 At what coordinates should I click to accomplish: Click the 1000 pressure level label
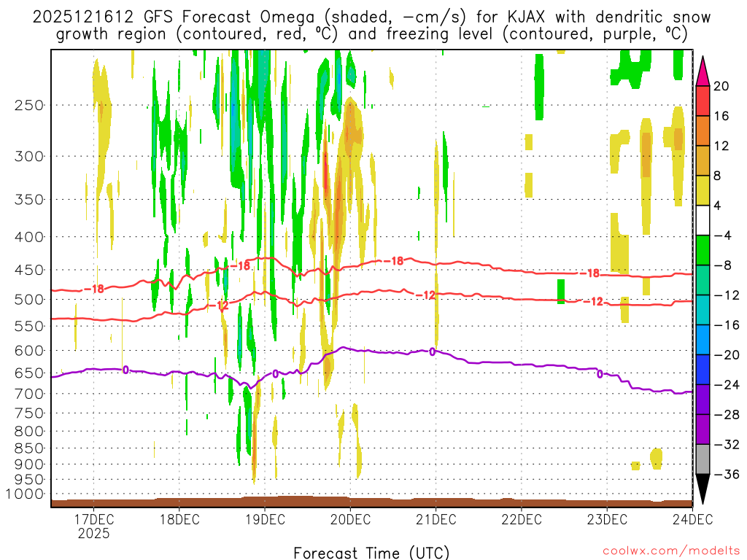point(25,494)
